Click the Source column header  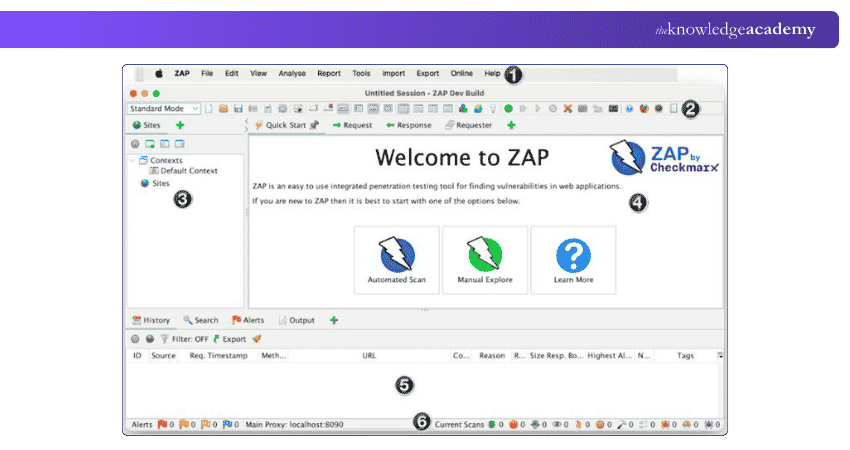click(163, 355)
